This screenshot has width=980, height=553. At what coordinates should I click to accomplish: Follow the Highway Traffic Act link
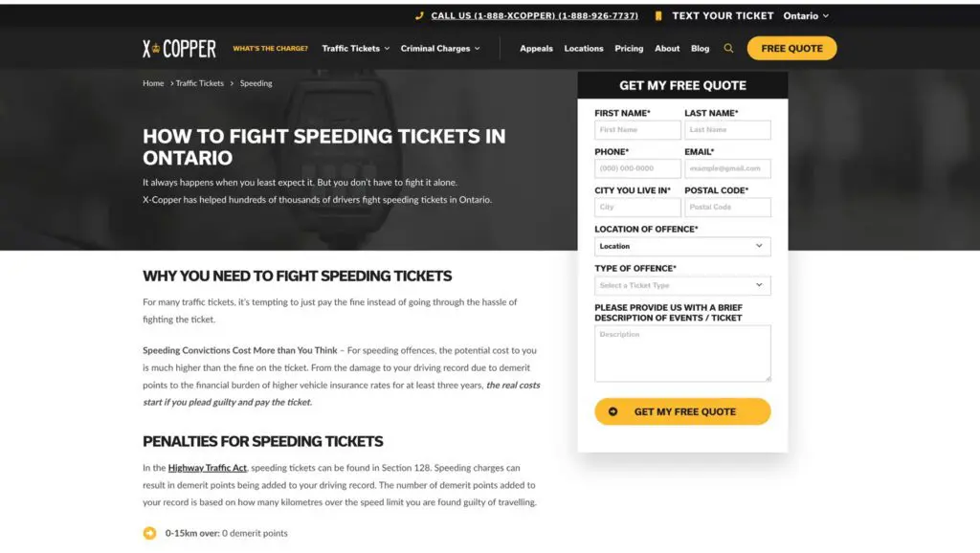208,468
